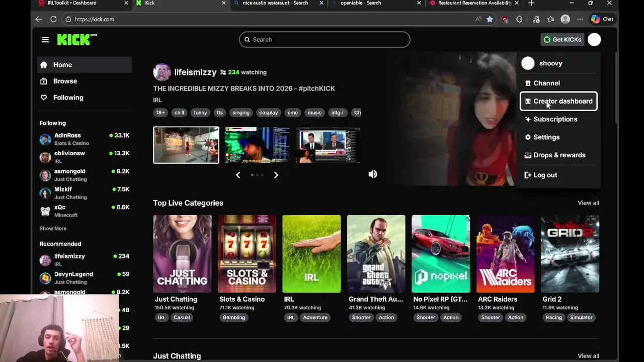
Task: Click the cosplay stream tag
Action: coord(268,113)
